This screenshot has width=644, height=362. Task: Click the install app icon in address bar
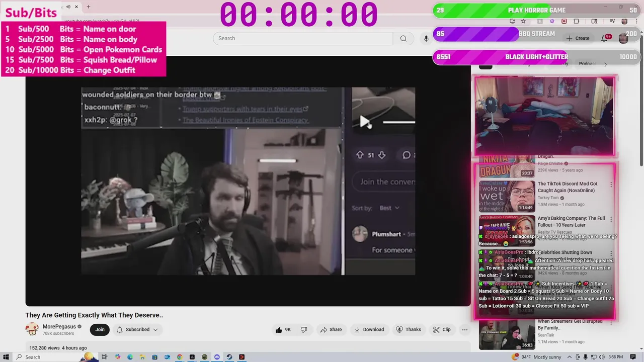point(512,21)
